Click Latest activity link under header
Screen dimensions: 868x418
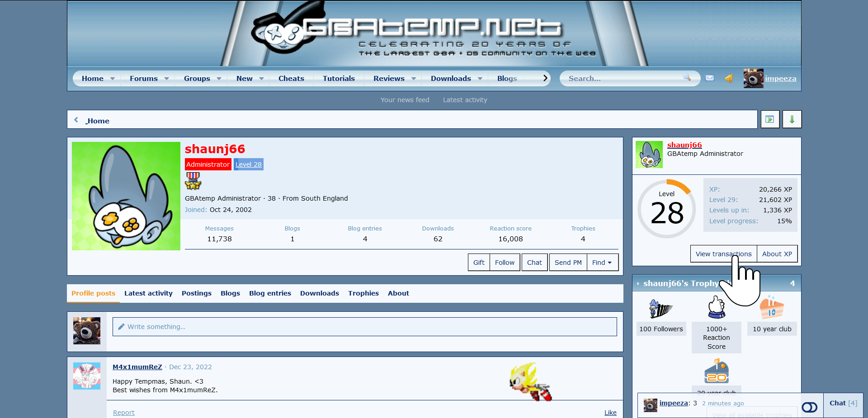click(x=465, y=100)
